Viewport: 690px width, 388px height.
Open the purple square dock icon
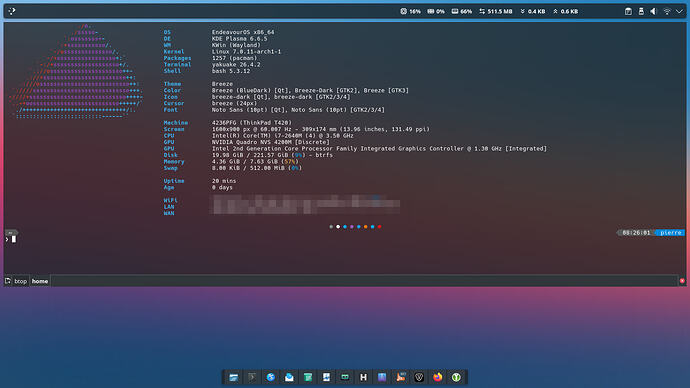382,377
